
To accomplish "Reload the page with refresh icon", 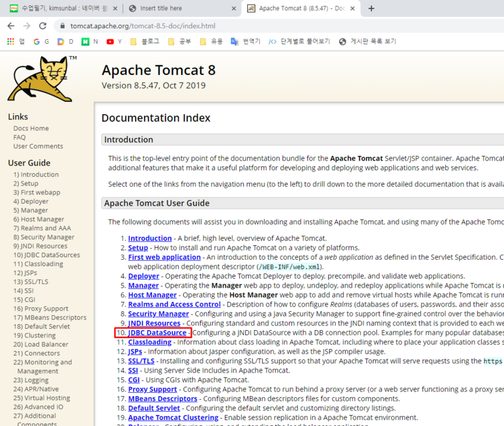I will (x=43, y=26).
